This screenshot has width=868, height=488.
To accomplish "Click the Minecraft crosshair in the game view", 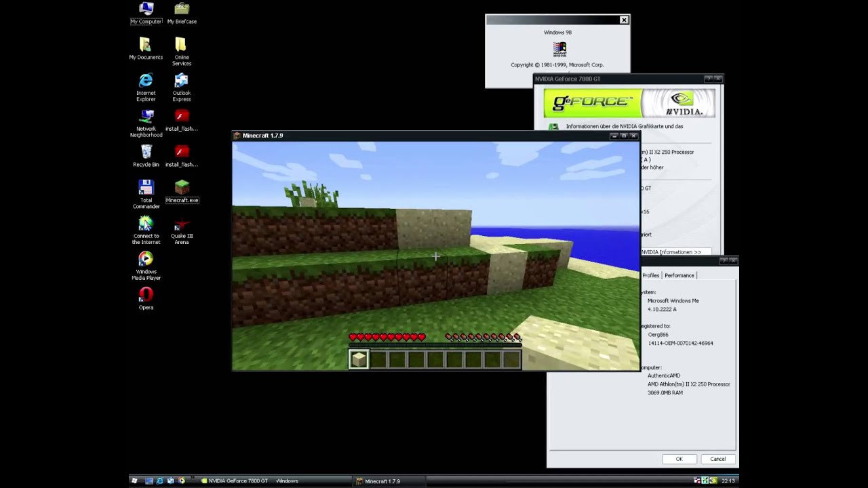I will [435, 256].
